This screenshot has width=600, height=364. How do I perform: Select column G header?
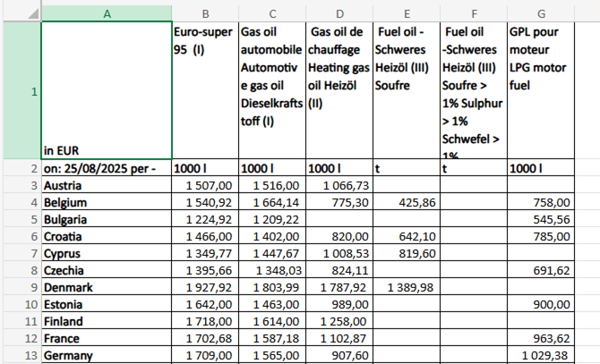(541, 13)
